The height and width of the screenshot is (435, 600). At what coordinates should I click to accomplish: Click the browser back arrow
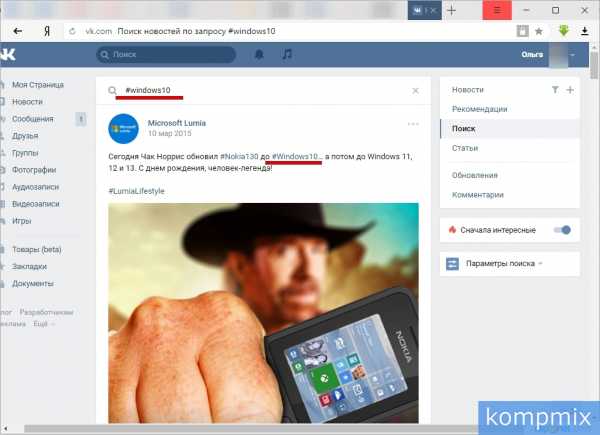tap(18, 31)
